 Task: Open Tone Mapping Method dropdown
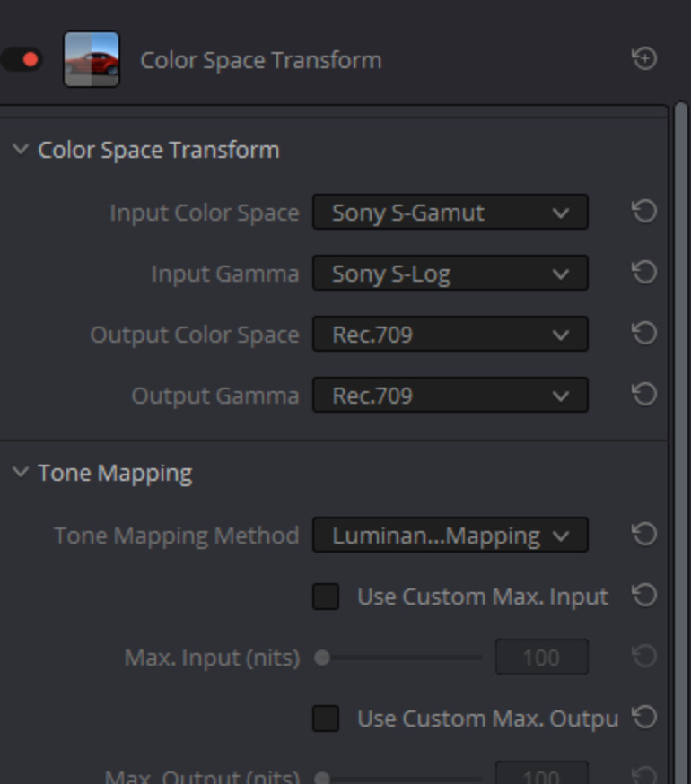(x=450, y=535)
